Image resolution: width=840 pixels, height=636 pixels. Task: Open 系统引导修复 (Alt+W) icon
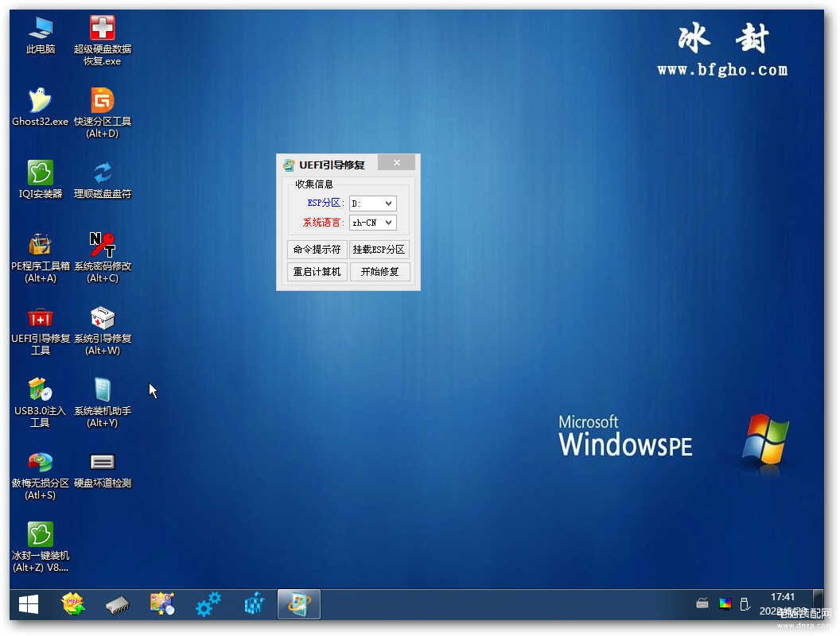tap(103, 330)
